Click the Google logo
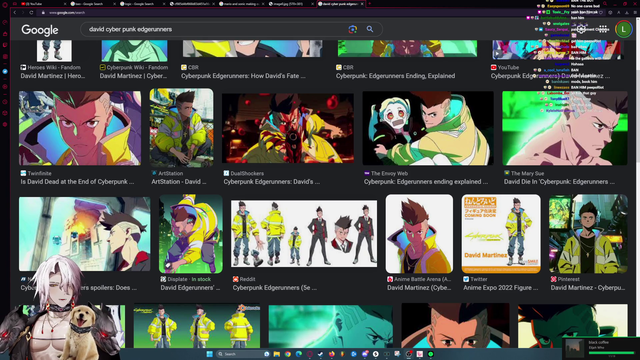640x360 pixels. click(40, 30)
